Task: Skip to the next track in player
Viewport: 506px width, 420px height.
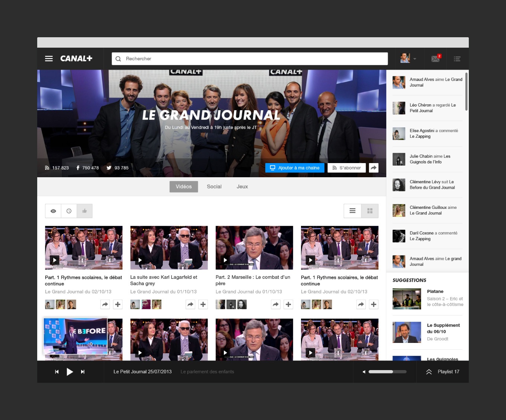Action: 83,372
